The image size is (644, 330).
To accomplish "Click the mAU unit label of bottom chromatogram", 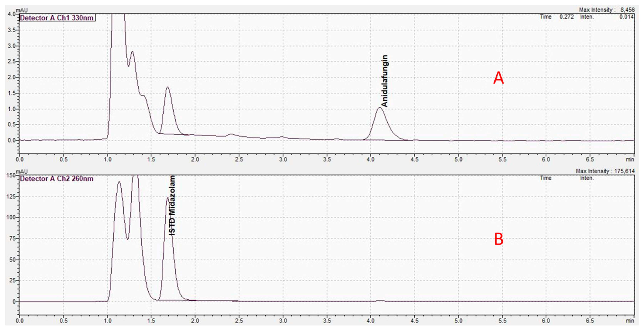I will tap(22, 172).
